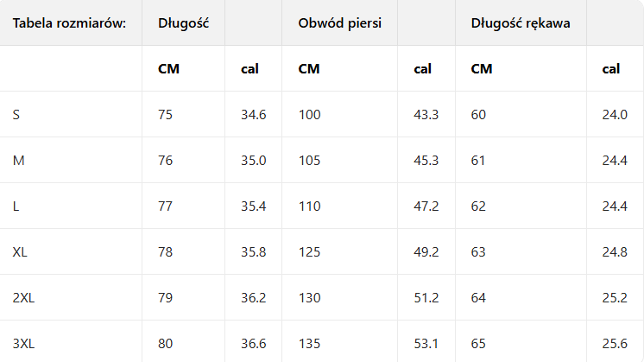Click the 53.1 inch chest value
The width and height of the screenshot is (644, 362).
426,343
